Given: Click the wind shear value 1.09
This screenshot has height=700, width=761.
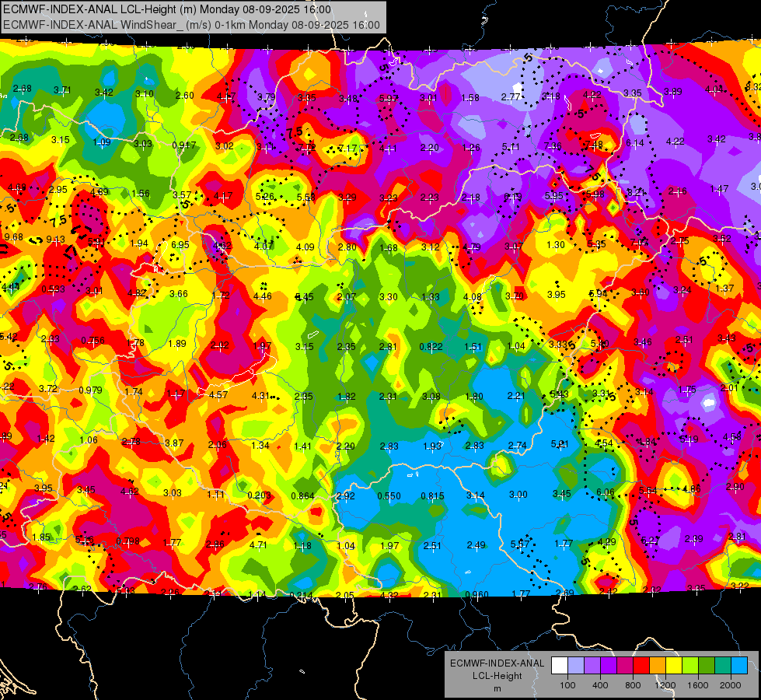Looking at the screenshot, I should click(x=101, y=142).
